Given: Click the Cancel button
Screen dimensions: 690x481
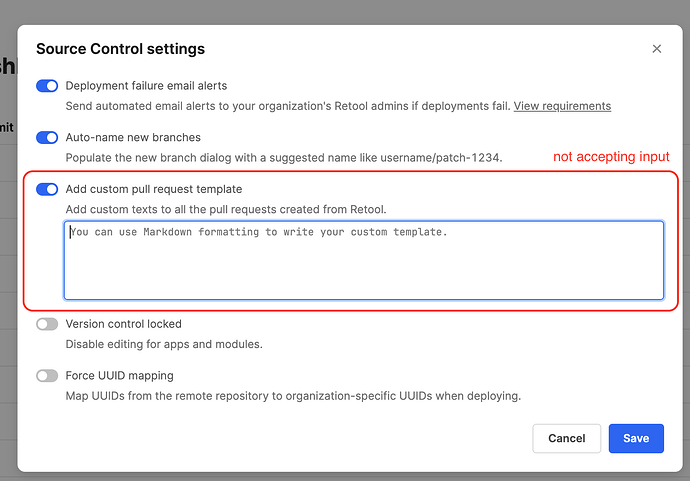Looking at the screenshot, I should pyautogui.click(x=566, y=438).
